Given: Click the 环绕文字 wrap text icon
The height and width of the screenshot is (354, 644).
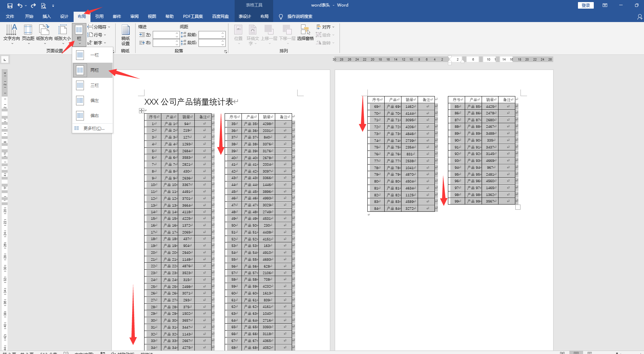Looking at the screenshot, I should [x=253, y=30].
